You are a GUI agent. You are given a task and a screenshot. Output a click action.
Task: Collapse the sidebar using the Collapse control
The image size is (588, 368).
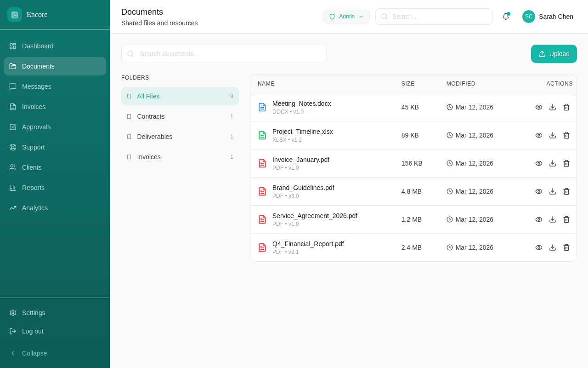pyautogui.click(x=29, y=353)
